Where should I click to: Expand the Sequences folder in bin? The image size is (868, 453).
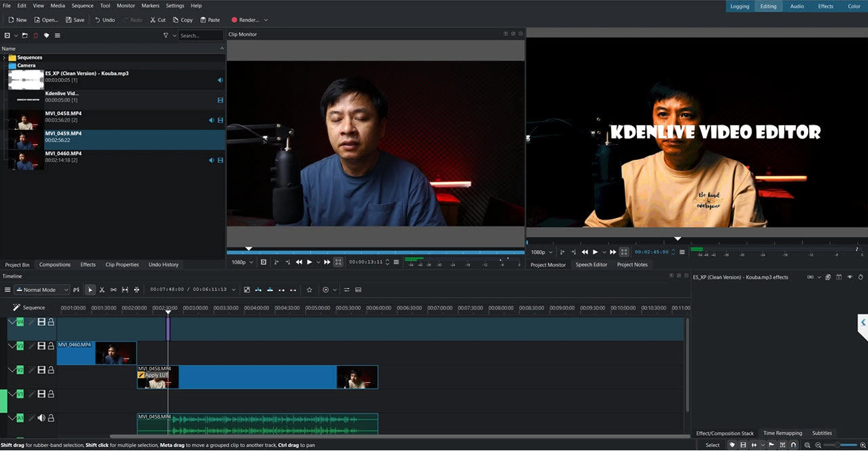tap(4, 58)
